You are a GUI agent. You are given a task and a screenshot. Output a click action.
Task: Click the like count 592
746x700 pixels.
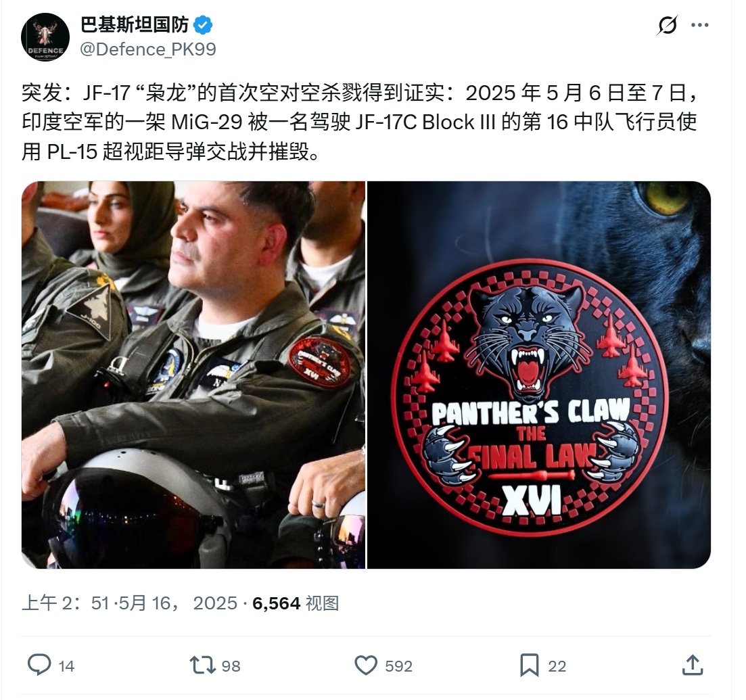point(398,666)
